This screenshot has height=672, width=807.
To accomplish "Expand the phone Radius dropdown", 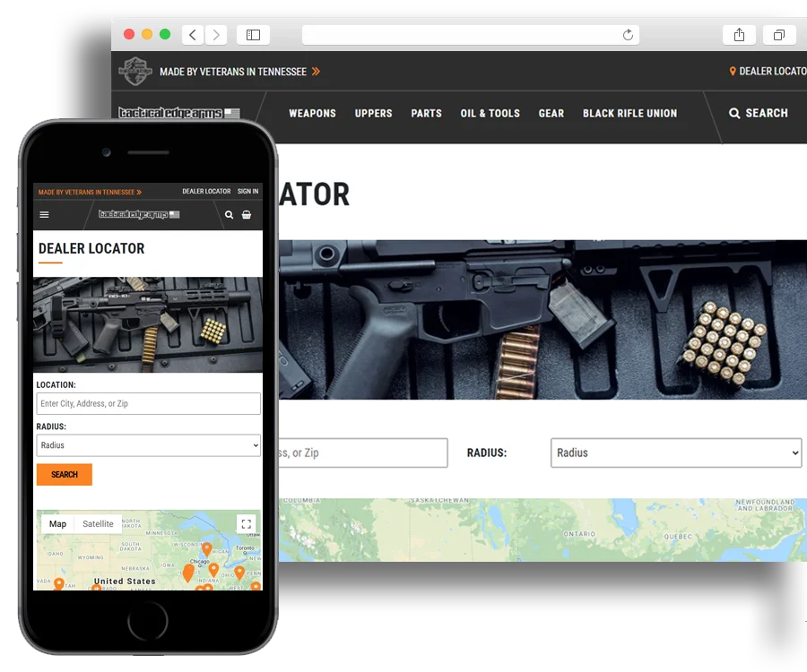I will tap(148, 445).
